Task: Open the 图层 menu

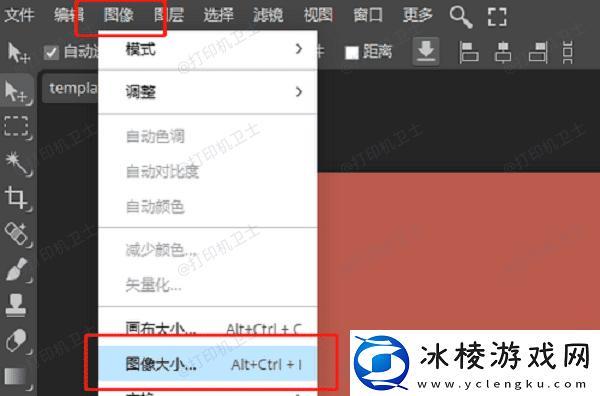Action: (169, 15)
